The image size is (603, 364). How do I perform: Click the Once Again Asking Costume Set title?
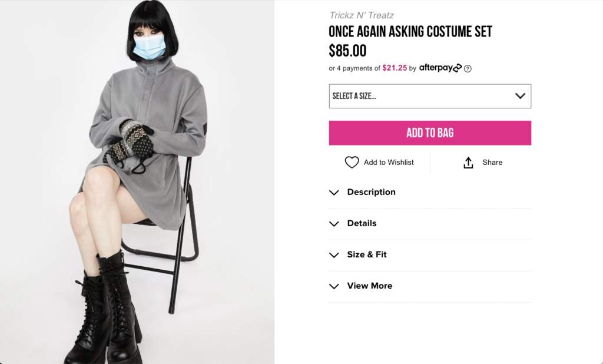click(x=410, y=32)
